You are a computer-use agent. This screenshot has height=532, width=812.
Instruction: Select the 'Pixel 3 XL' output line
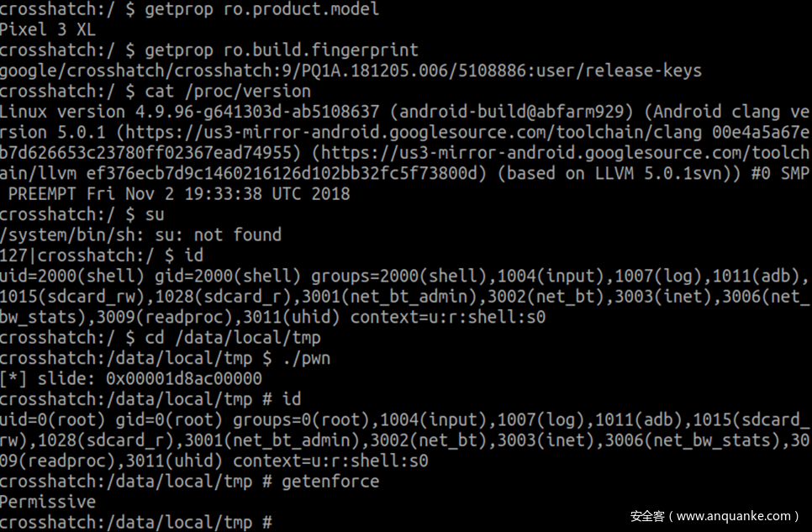[x=47, y=29]
